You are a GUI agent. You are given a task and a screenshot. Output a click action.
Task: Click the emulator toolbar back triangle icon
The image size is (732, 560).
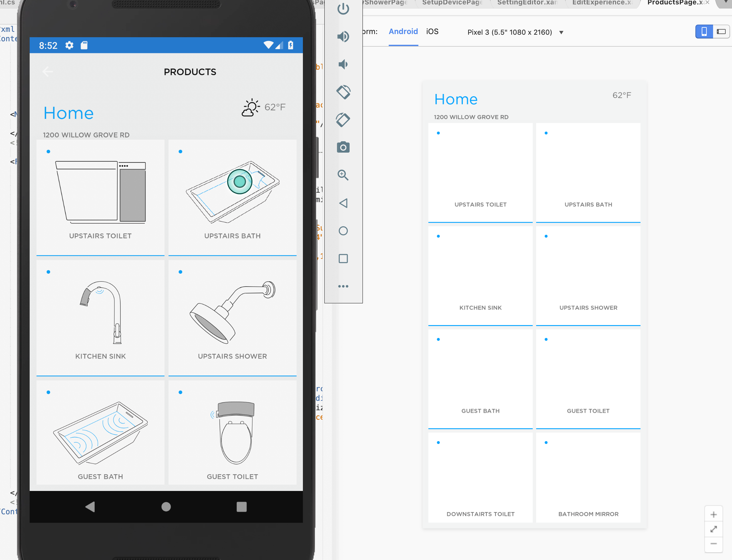point(343,203)
